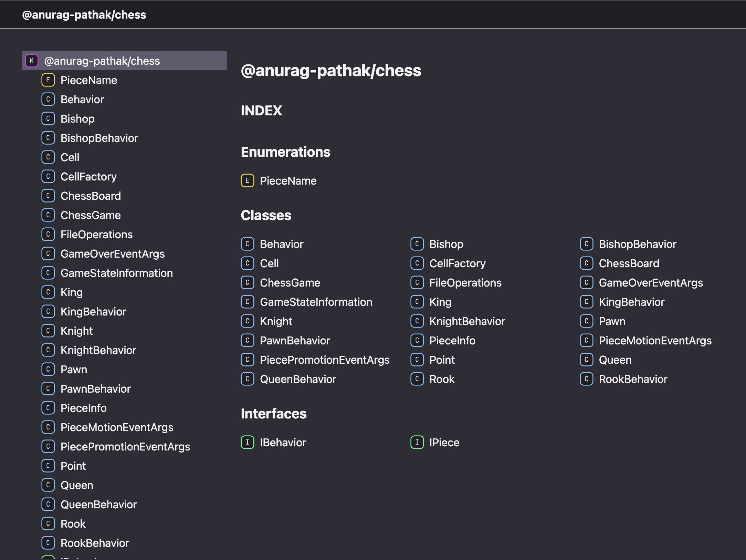The height and width of the screenshot is (560, 746).
Task: Click the module icon beside @anurag-pathak/chess in sidebar
Action: [x=32, y=61]
